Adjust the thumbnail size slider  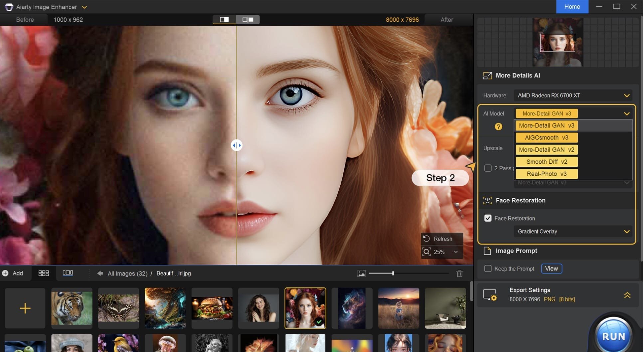click(393, 273)
